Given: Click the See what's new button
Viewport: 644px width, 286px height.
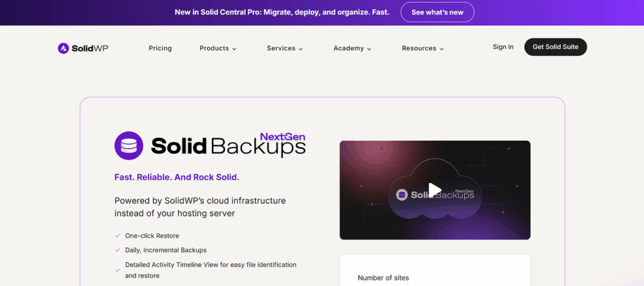Looking at the screenshot, I should click(438, 13).
